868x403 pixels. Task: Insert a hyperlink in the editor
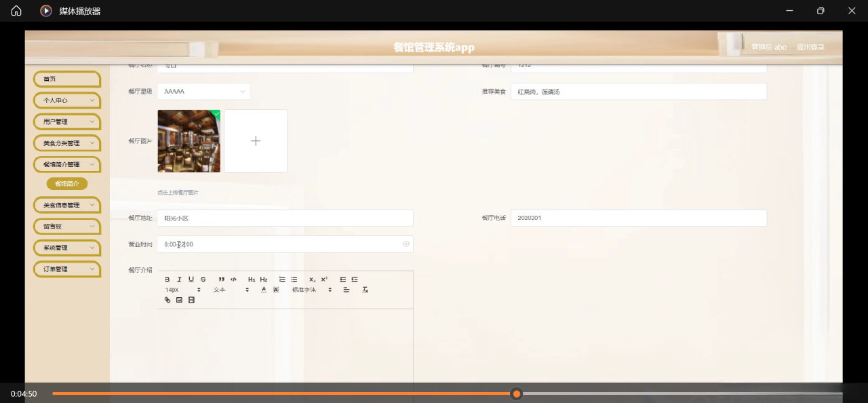[x=167, y=300]
